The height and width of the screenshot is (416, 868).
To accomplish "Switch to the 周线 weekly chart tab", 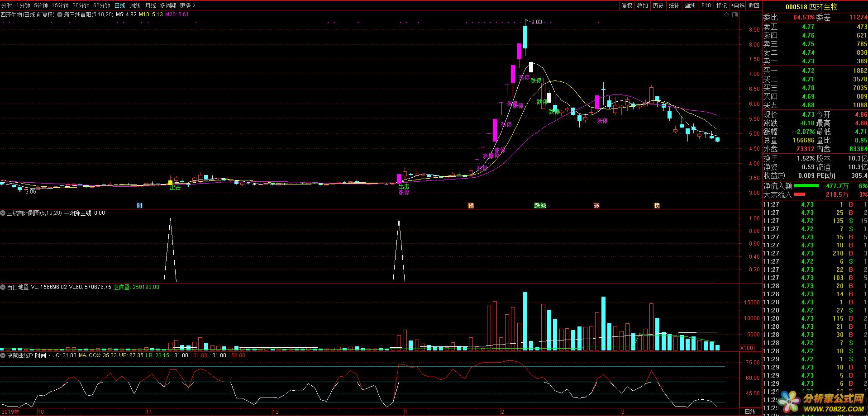I will 135,5.
